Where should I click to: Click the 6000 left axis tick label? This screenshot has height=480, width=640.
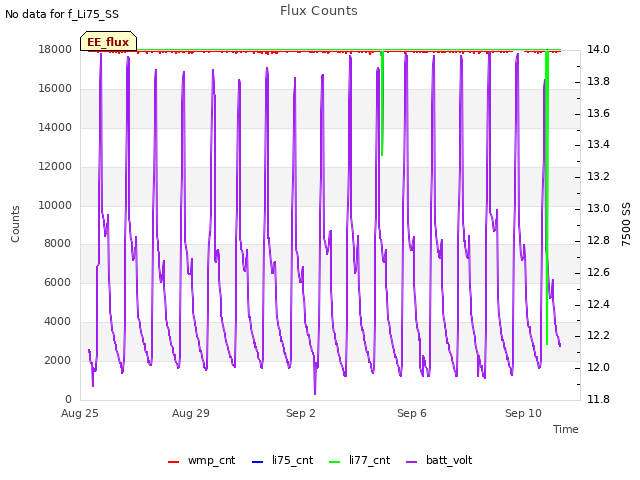pos(58,282)
